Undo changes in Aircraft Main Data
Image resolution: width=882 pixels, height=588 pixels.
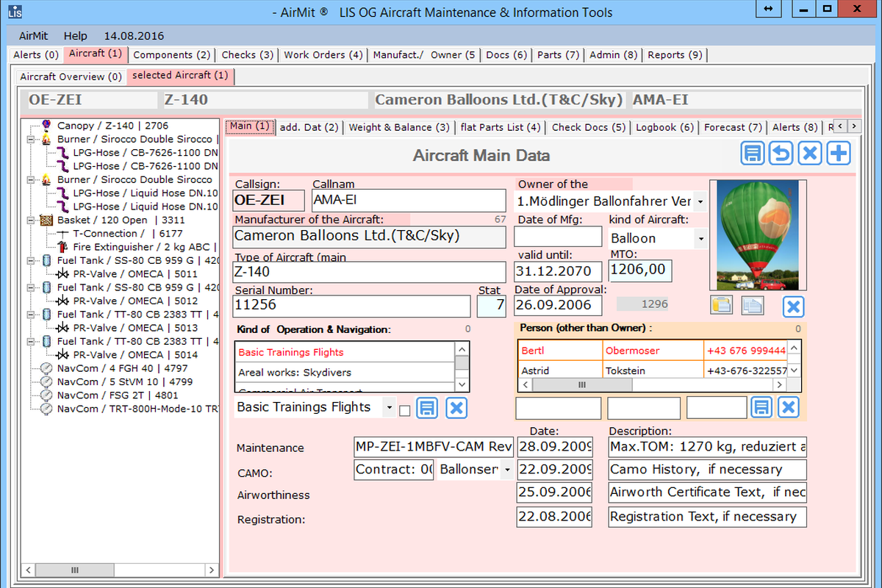pyautogui.click(x=781, y=154)
